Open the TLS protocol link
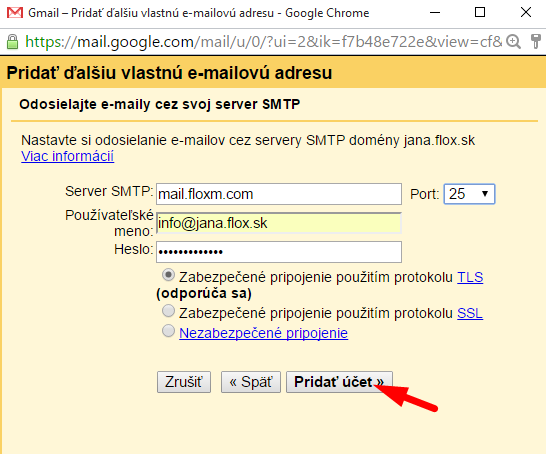This screenshot has height=454, width=546. click(x=470, y=277)
